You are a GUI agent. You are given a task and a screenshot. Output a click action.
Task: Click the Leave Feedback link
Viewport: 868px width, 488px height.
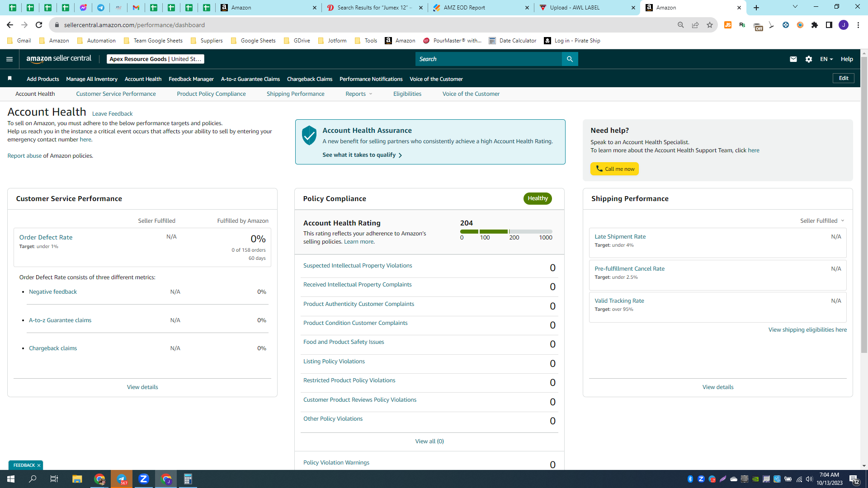[112, 114]
